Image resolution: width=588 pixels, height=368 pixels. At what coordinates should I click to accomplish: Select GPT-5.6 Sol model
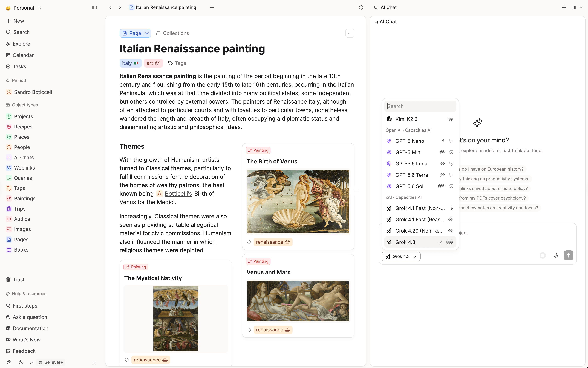point(420,186)
